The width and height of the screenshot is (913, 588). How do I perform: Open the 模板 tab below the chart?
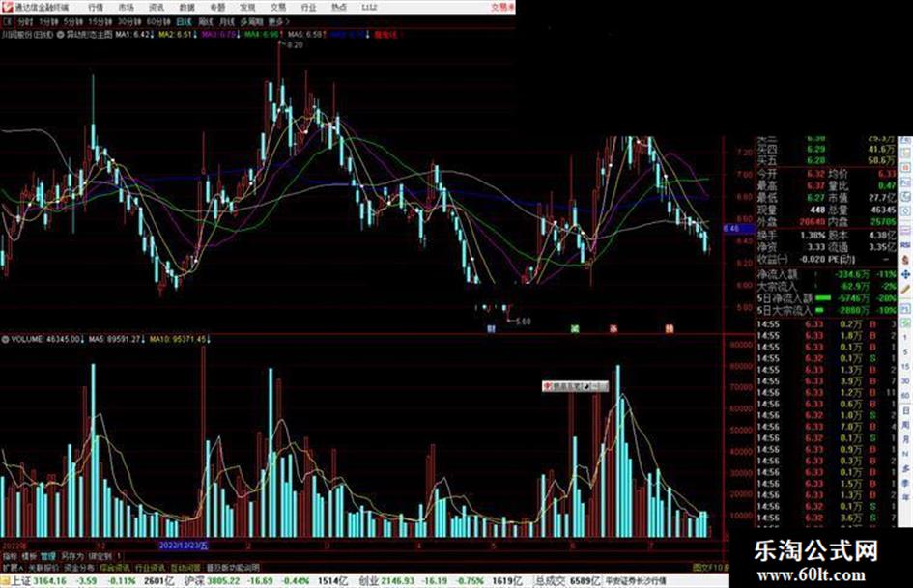point(29,556)
